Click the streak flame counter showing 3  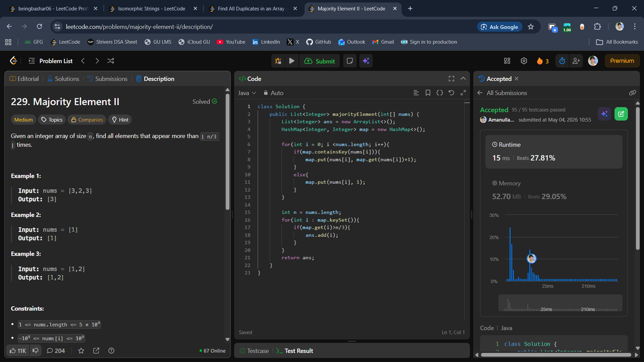(542, 61)
